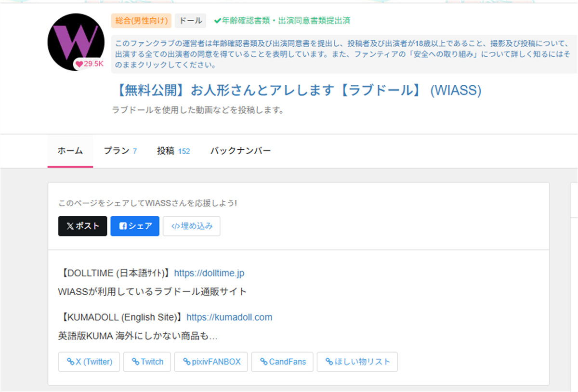Select the ドール tag
Viewport: 578px width, 392px height.
coord(190,21)
